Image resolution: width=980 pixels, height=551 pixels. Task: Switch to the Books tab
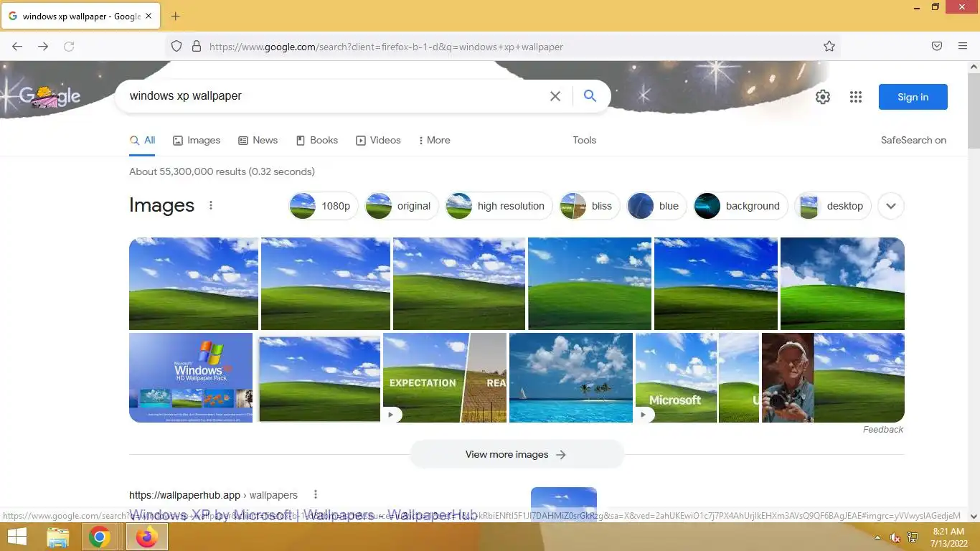pos(317,141)
